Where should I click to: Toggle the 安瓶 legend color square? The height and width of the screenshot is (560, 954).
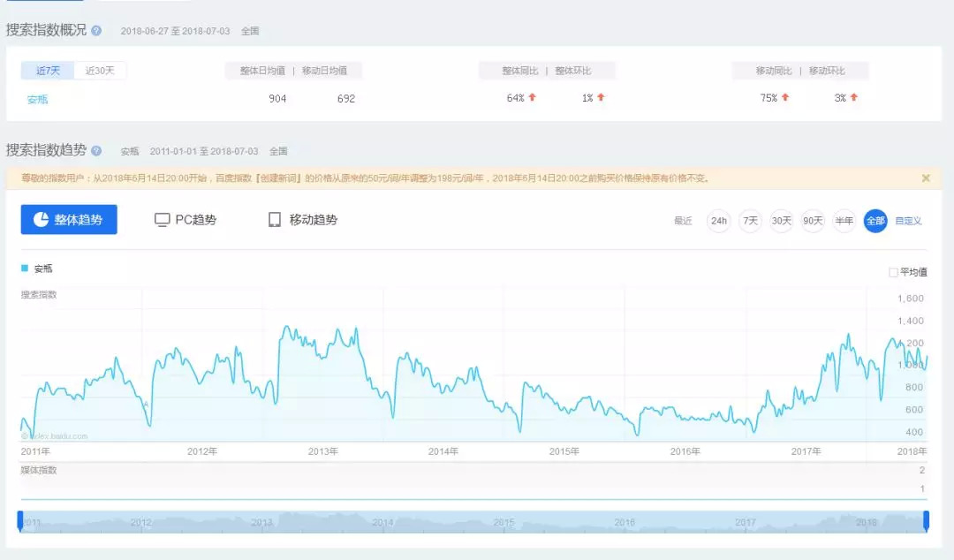click(25, 268)
